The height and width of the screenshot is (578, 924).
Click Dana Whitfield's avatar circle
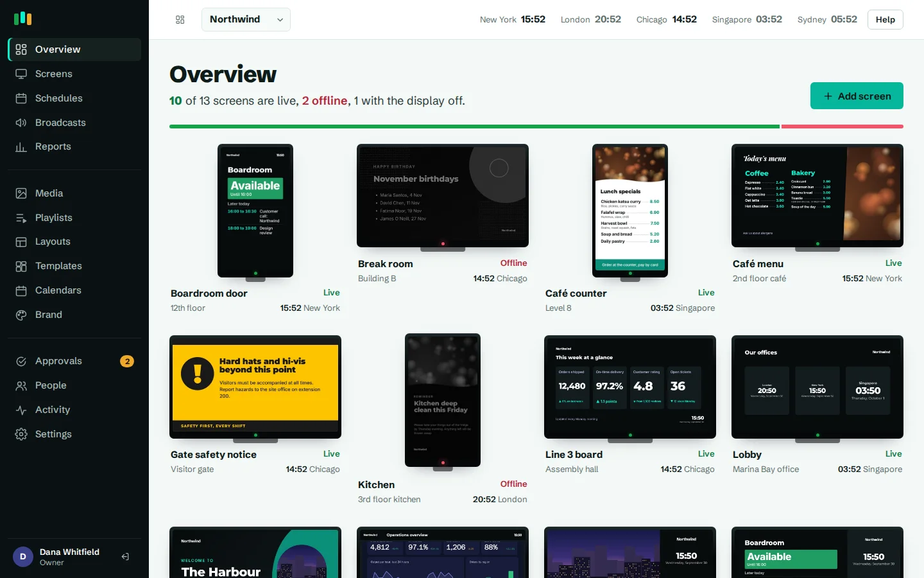click(23, 557)
